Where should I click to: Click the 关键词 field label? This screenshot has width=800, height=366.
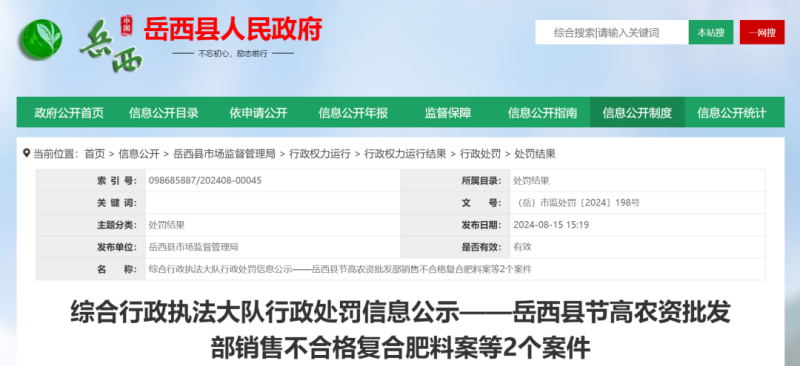[x=117, y=203]
